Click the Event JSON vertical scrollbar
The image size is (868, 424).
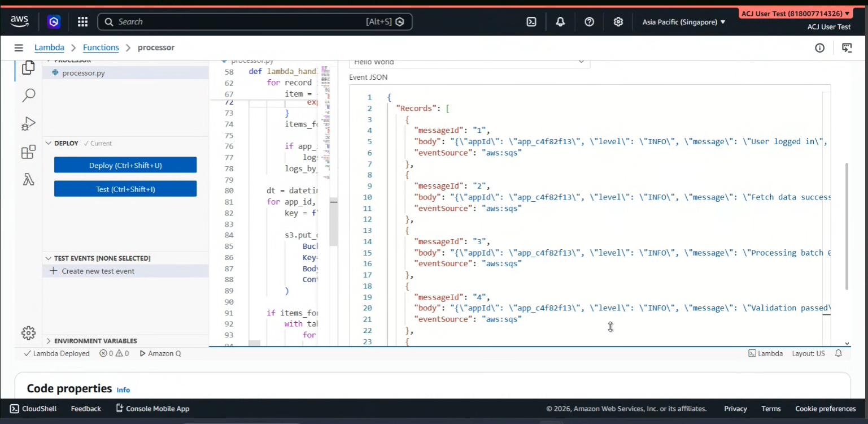(847, 226)
